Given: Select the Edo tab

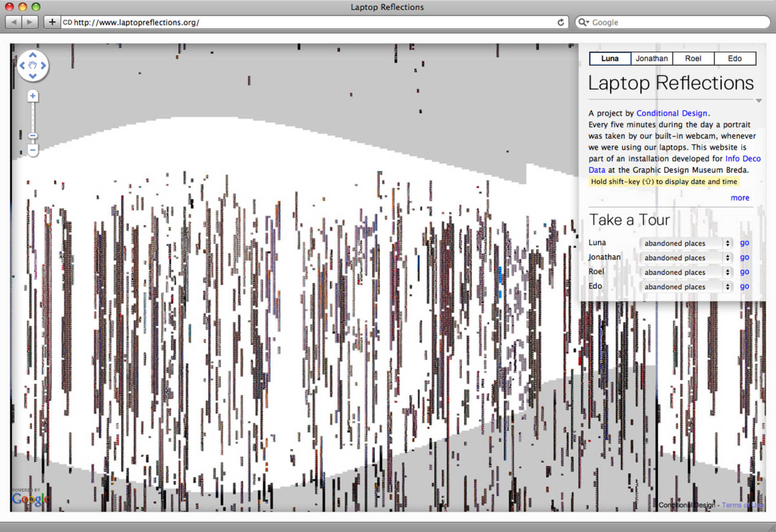Looking at the screenshot, I should click(x=734, y=59).
